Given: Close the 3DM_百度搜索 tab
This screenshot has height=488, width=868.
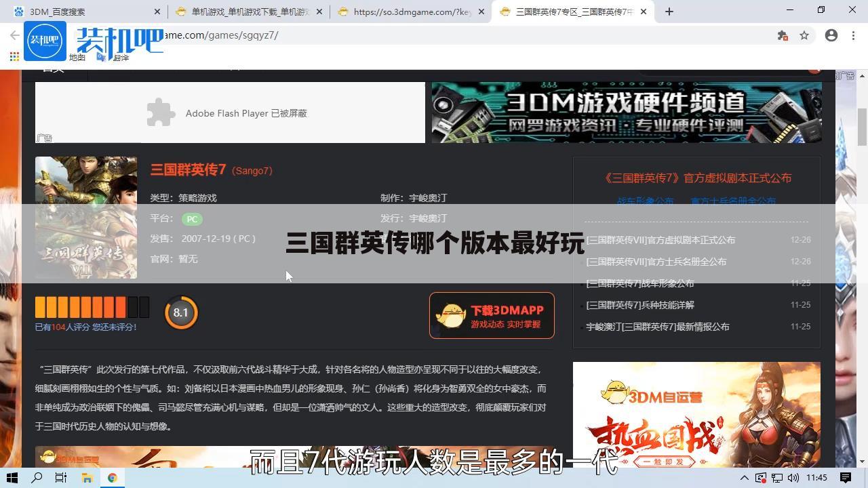Looking at the screenshot, I should (158, 12).
